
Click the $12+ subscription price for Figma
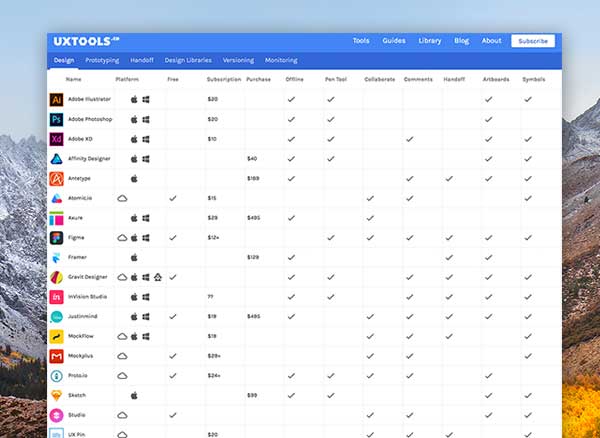point(214,238)
